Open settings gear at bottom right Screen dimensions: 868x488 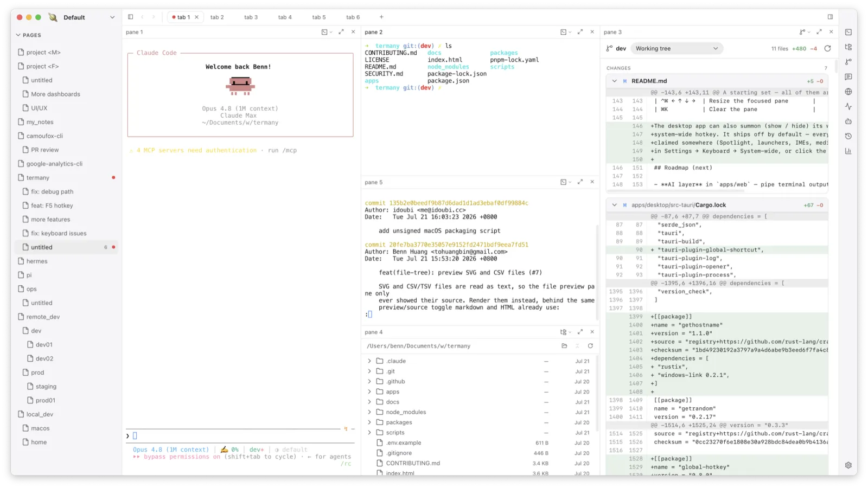click(848, 465)
